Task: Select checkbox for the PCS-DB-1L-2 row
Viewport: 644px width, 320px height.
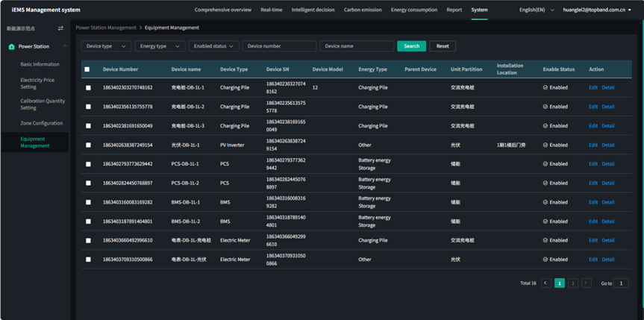Action: coord(88,183)
